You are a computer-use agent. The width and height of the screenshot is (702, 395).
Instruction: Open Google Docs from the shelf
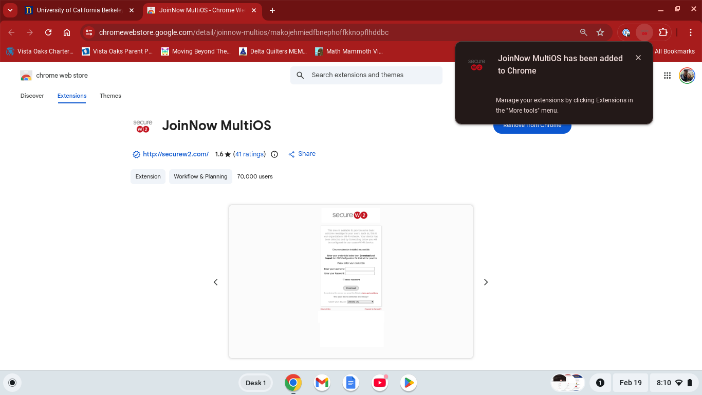pos(351,383)
